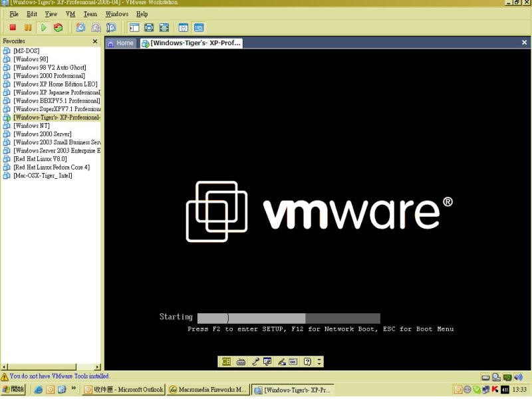
Task: Open the Team menu
Action: [x=90, y=14]
